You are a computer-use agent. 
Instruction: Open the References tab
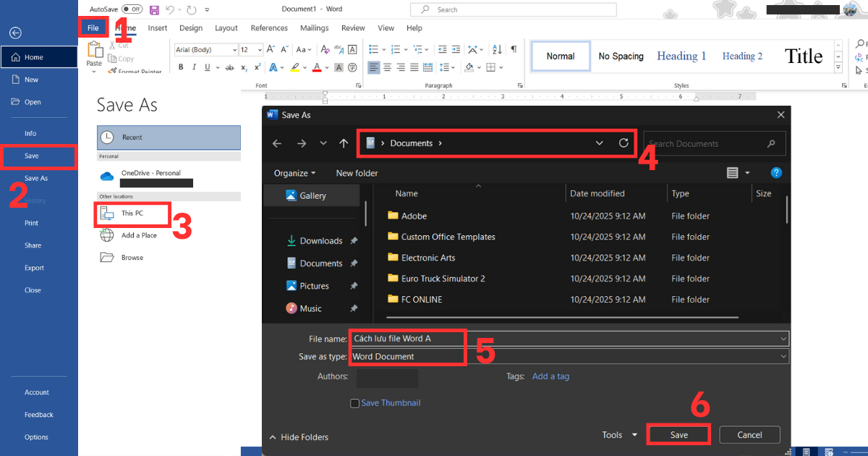(x=269, y=28)
